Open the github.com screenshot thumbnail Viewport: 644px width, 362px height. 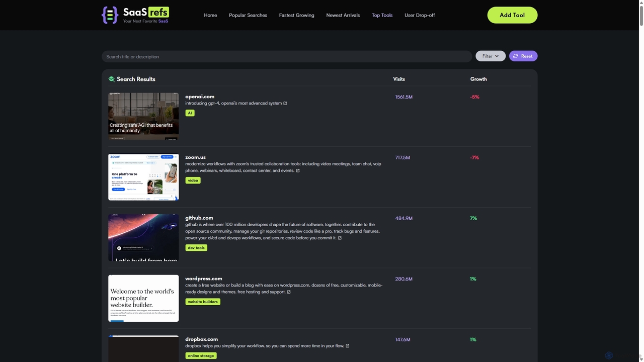(x=143, y=238)
